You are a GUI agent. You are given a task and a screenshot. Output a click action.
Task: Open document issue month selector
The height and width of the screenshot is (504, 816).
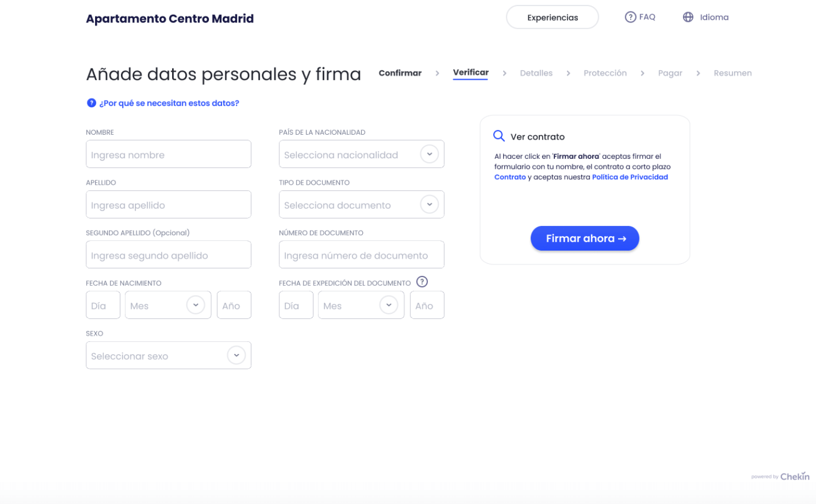[x=388, y=305]
